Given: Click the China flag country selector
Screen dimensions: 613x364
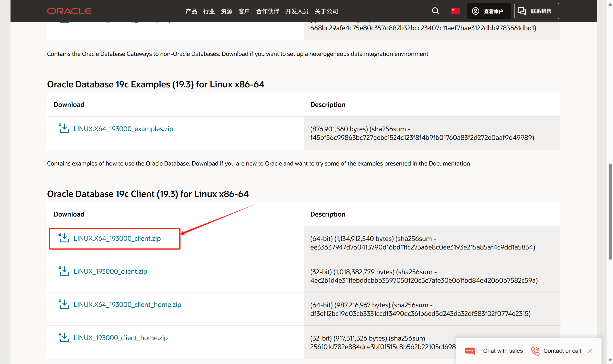Looking at the screenshot, I should [x=455, y=11].
